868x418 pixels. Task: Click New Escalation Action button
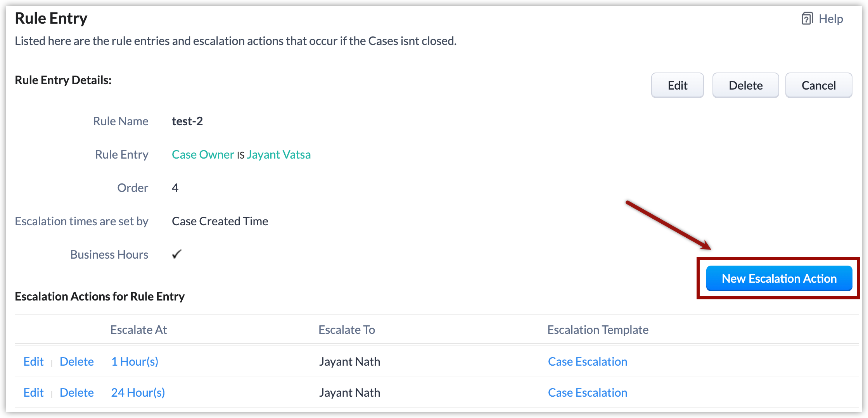(x=779, y=278)
